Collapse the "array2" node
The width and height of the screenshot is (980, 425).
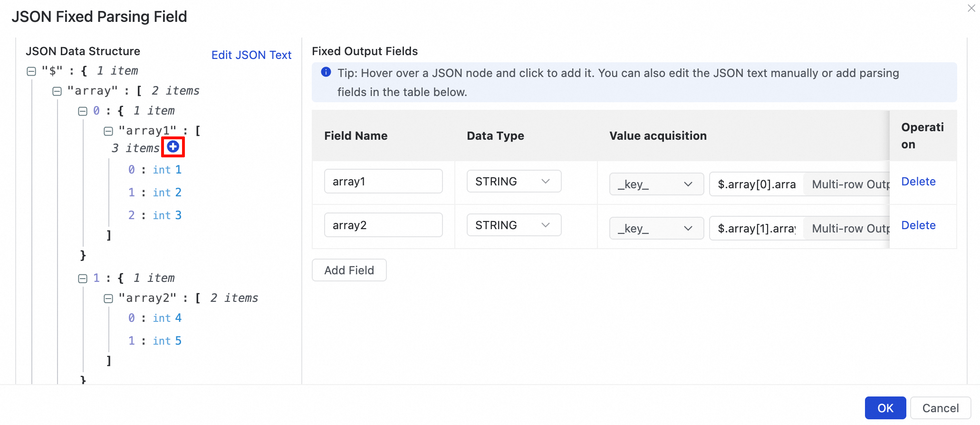tap(108, 299)
